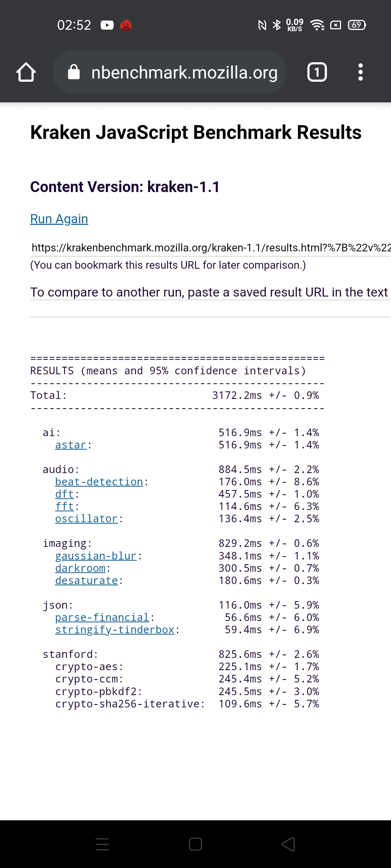Open recent apps with the navigation menu icon
This screenshot has width=391, height=868.
pyautogui.click(x=102, y=844)
